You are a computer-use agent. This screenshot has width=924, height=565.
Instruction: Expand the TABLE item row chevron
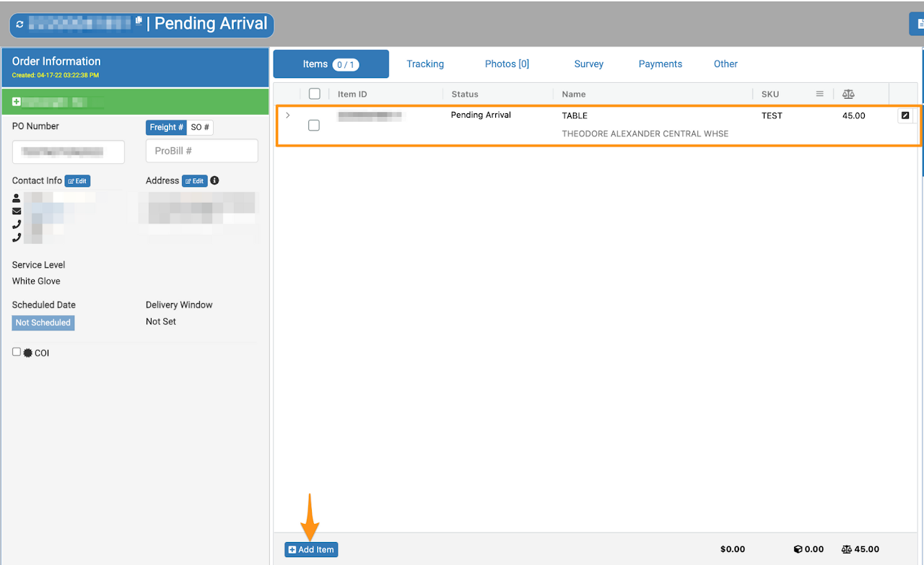tap(288, 115)
